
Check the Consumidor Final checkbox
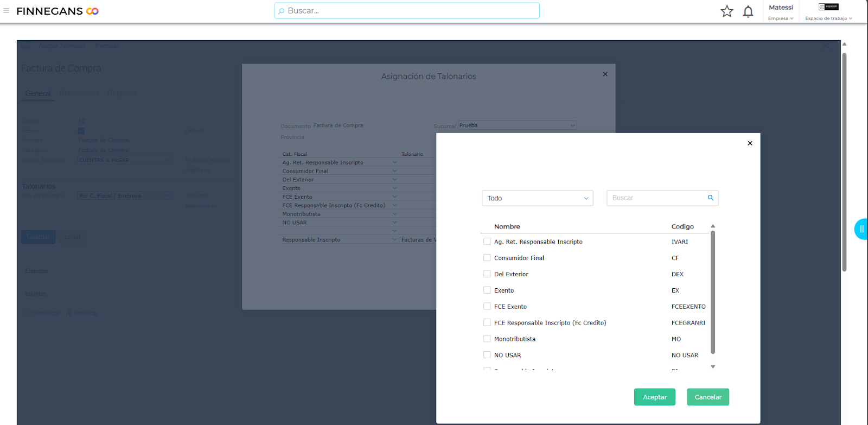pos(487,258)
